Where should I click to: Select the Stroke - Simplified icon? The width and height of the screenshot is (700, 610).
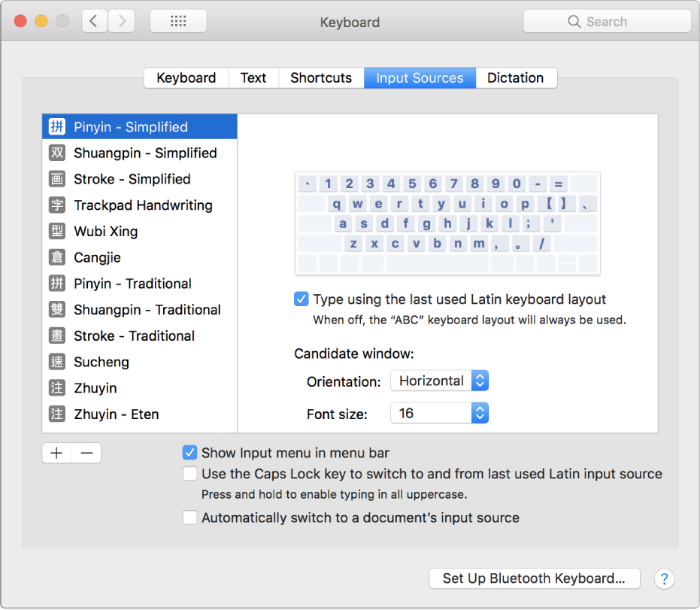[57, 179]
